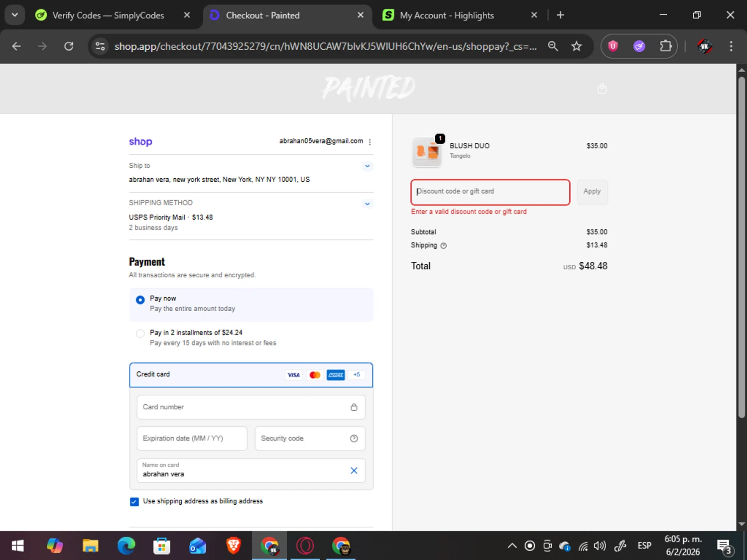
Task: View site information icon in address bar
Action: point(100,46)
